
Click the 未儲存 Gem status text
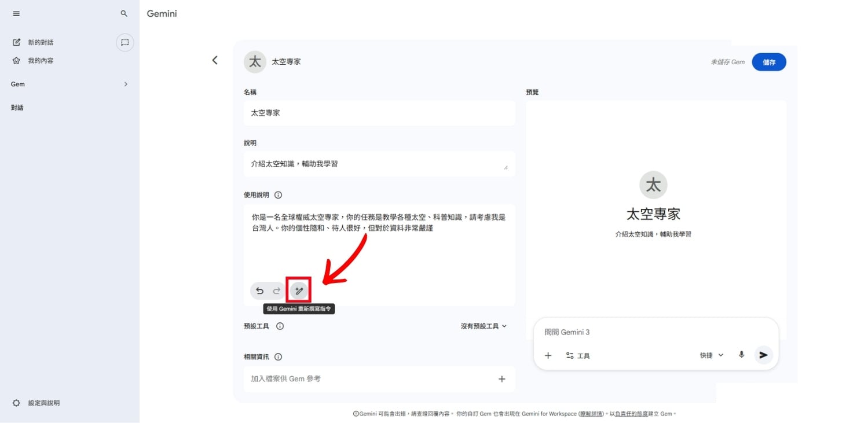pos(727,62)
